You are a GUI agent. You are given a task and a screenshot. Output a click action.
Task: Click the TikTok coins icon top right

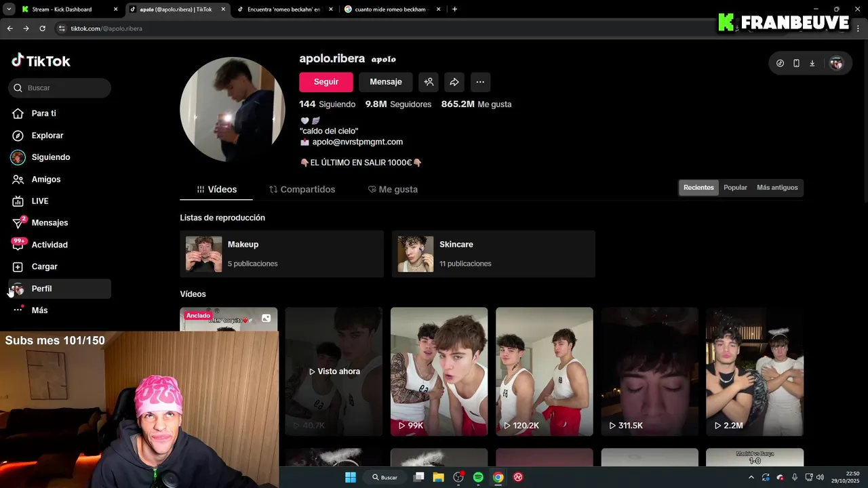click(x=780, y=63)
